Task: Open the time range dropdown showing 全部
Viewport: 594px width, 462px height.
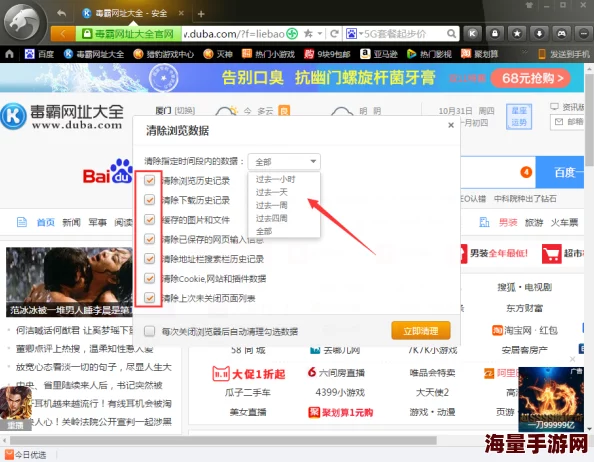Action: point(284,162)
